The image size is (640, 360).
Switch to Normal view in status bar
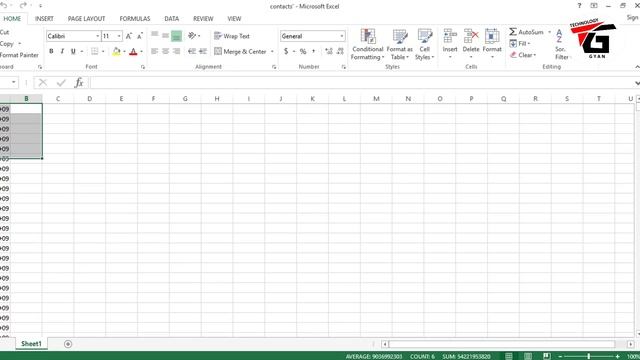click(509, 356)
